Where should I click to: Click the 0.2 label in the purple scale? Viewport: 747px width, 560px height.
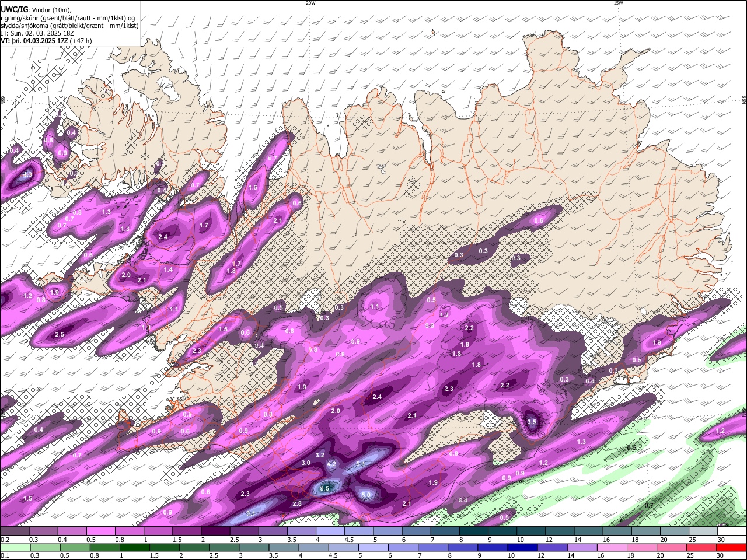point(4,540)
